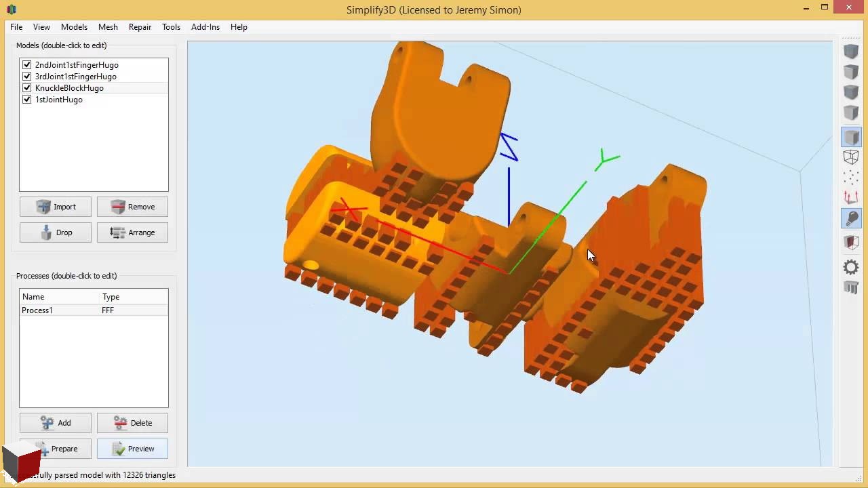This screenshot has height=488, width=868.
Task: Click the Simplify3D app icon in title bar
Action: pos(11,9)
